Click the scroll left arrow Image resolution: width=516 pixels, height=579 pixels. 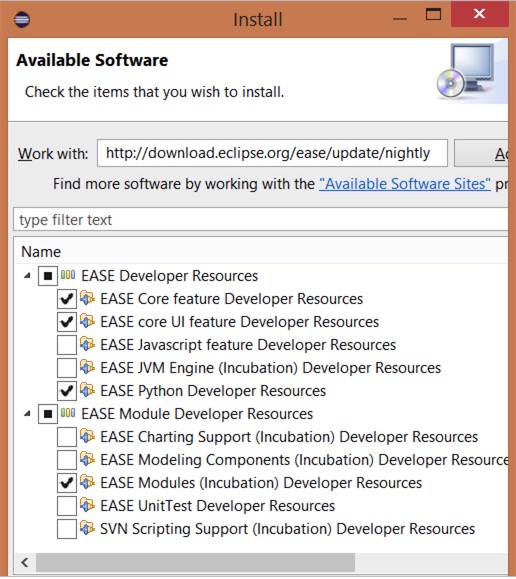click(24, 562)
